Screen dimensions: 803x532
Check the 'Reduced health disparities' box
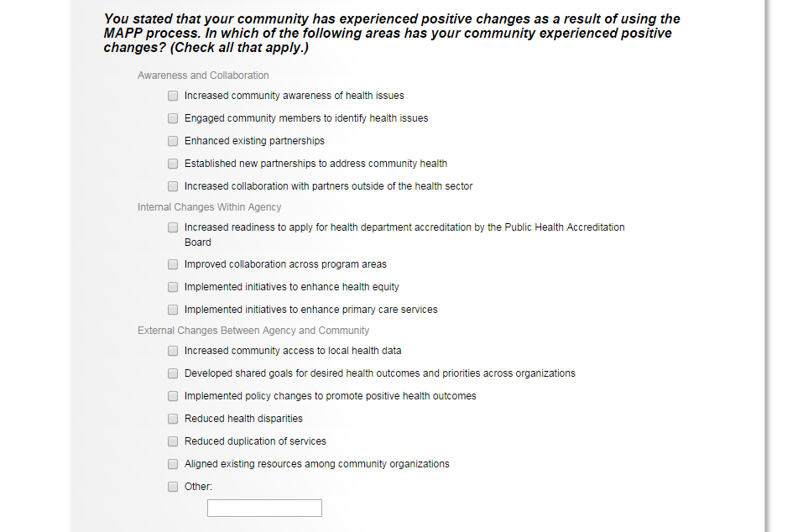click(x=173, y=419)
